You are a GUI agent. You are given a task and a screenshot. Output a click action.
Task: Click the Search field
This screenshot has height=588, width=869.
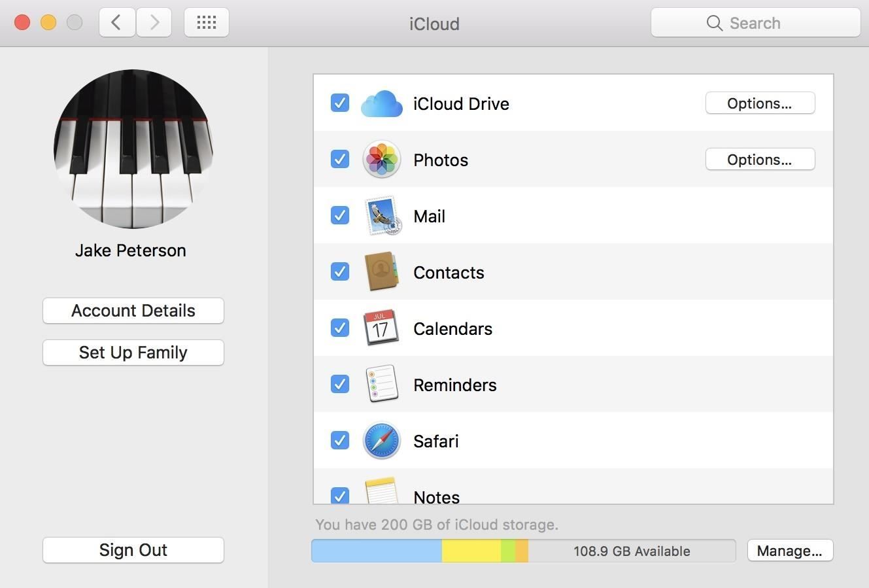755,23
